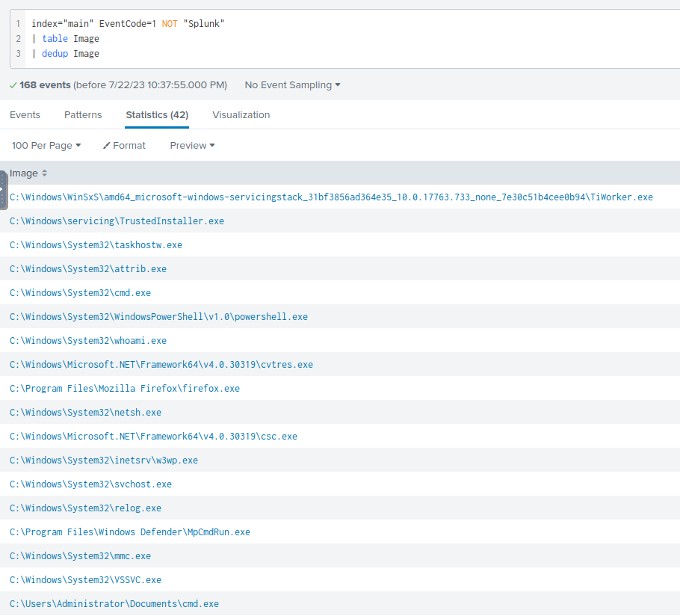The image size is (680, 616).
Task: Open the 100 Per Page dropdown
Action: [x=46, y=146]
